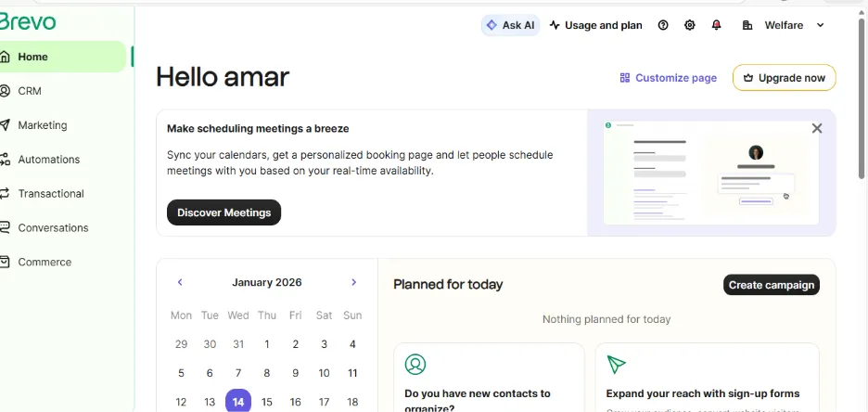Click sign-up forms paper plane icon

(x=616, y=365)
